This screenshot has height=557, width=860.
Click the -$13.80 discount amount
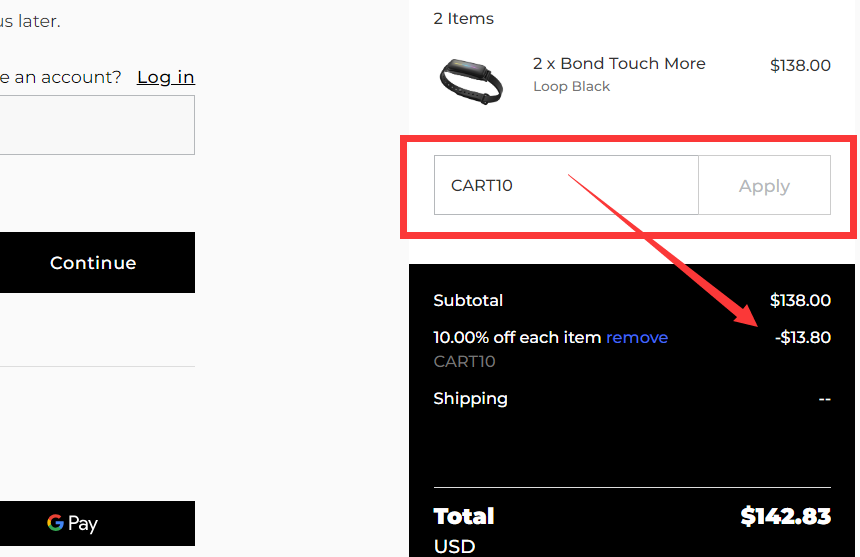[803, 337]
